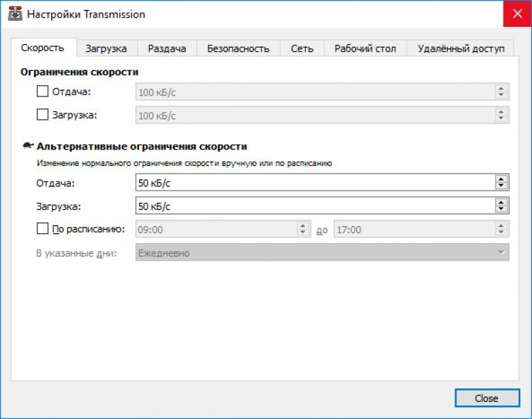Increase alternative Загрузка speed with up arrow
Image resolution: width=532 pixels, height=419 pixels.
pos(501,202)
